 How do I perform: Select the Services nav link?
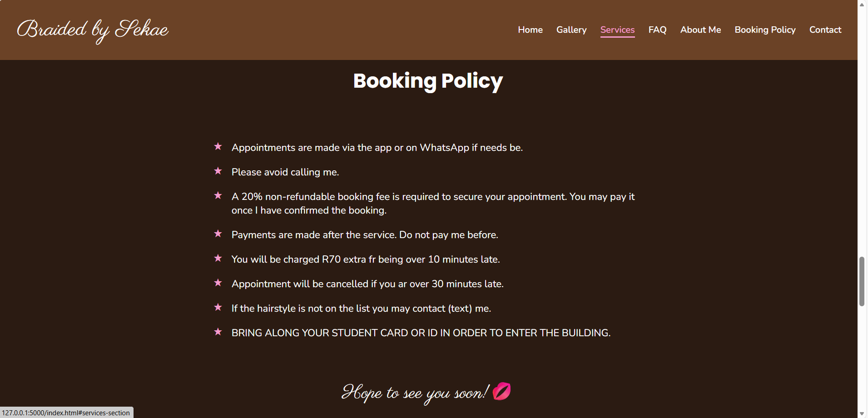click(x=617, y=30)
